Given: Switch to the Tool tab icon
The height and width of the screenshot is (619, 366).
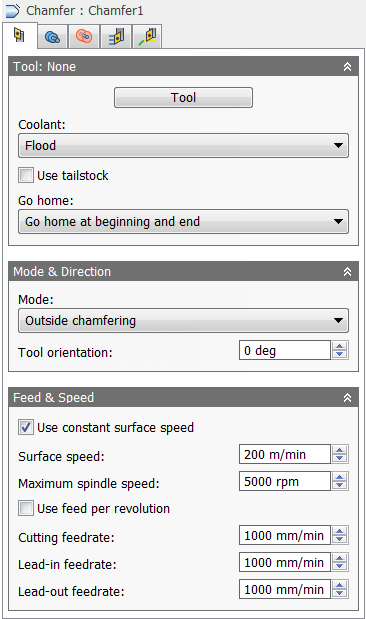Looking at the screenshot, I should click(19, 36).
